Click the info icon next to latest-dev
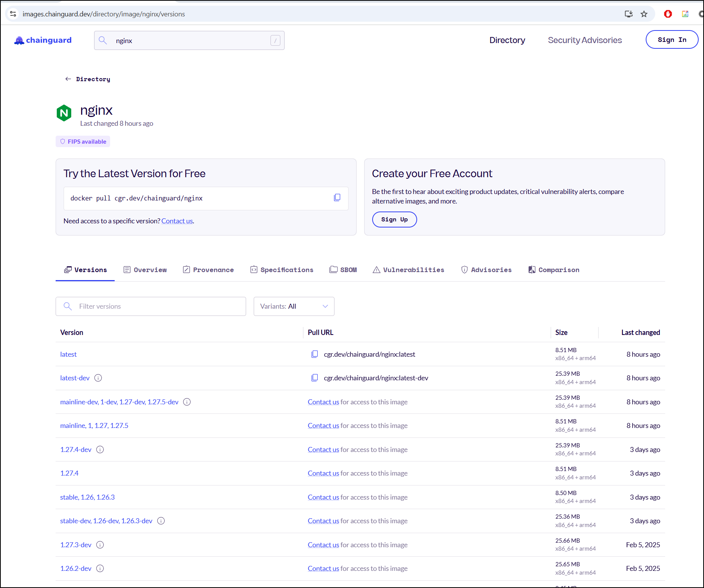 click(98, 378)
